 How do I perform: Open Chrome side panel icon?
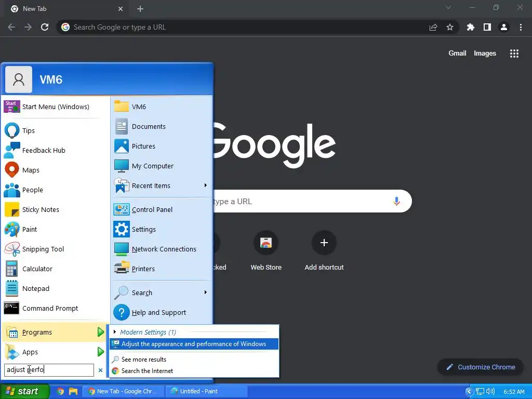[x=487, y=27]
